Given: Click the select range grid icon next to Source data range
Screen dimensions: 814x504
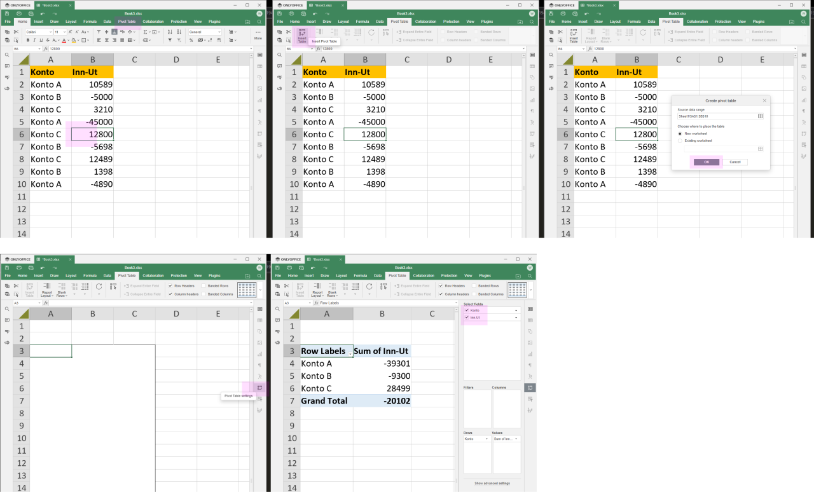Looking at the screenshot, I should pos(761,116).
